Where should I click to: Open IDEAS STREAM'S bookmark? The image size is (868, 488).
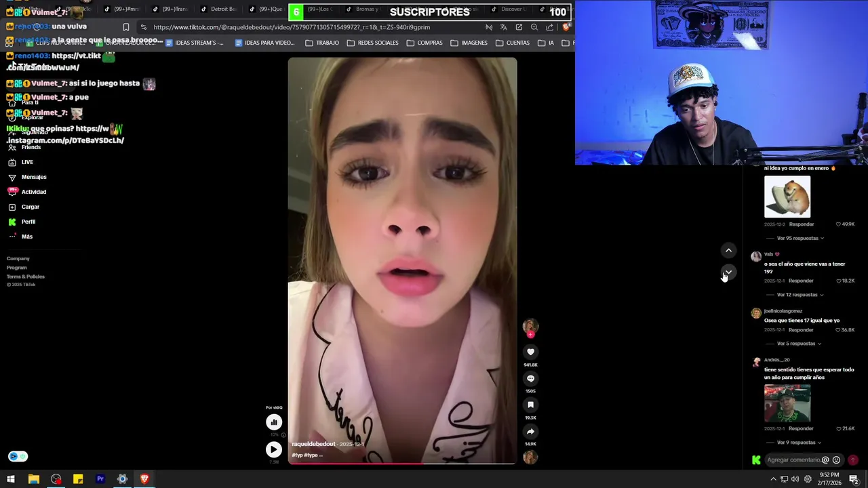(193, 43)
